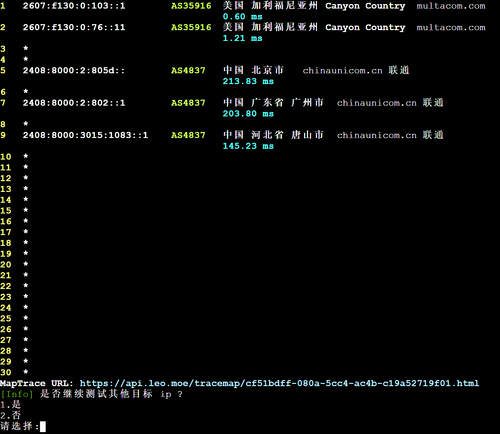Click the MapTrace URL: label

tap(36, 383)
